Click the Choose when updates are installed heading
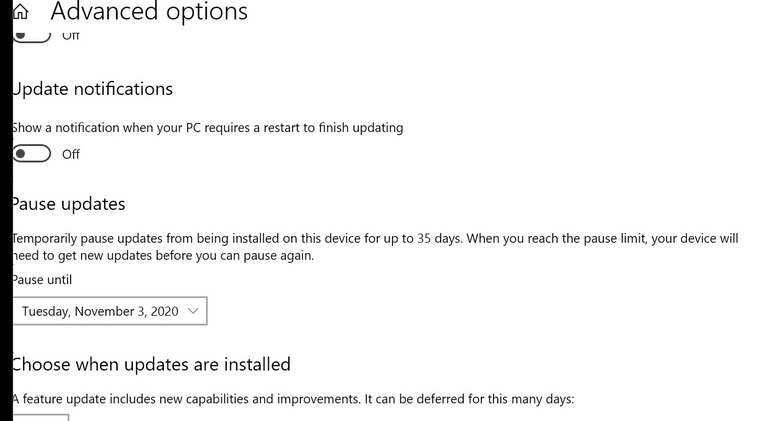Image resolution: width=780 pixels, height=421 pixels. coord(151,364)
